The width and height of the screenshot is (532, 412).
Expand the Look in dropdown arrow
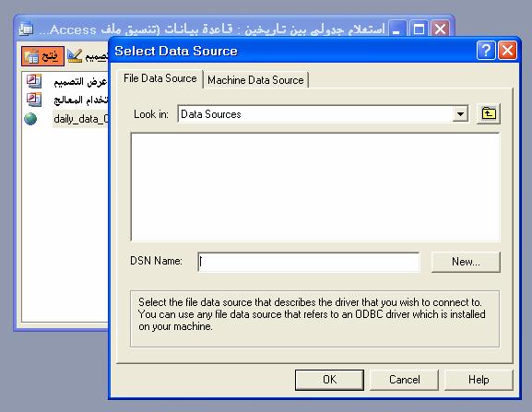pos(460,114)
